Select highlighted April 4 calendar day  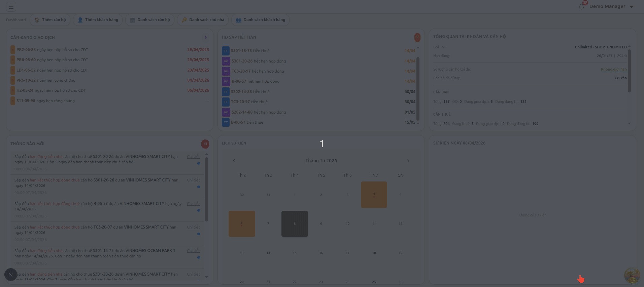tap(374, 195)
